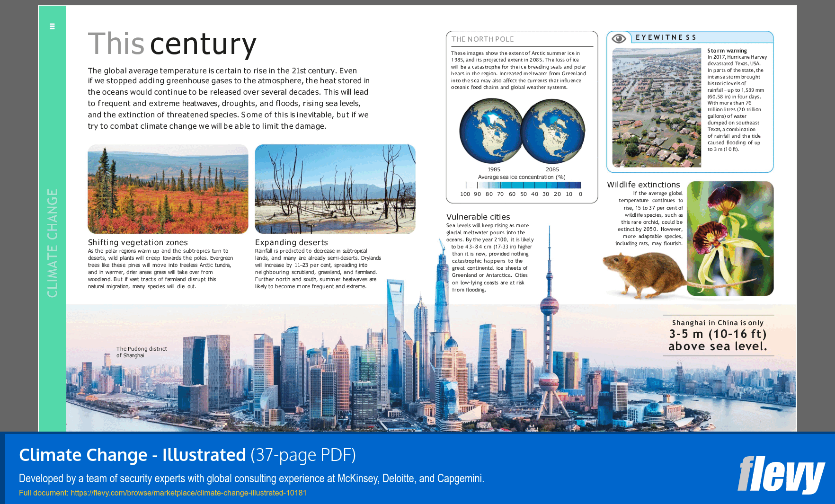This screenshot has height=504, width=835.
Task: Click the Storm warning heading
Action: click(x=726, y=50)
